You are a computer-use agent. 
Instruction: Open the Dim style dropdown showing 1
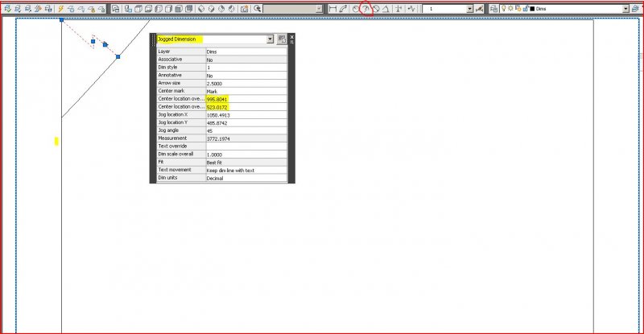coord(470,9)
